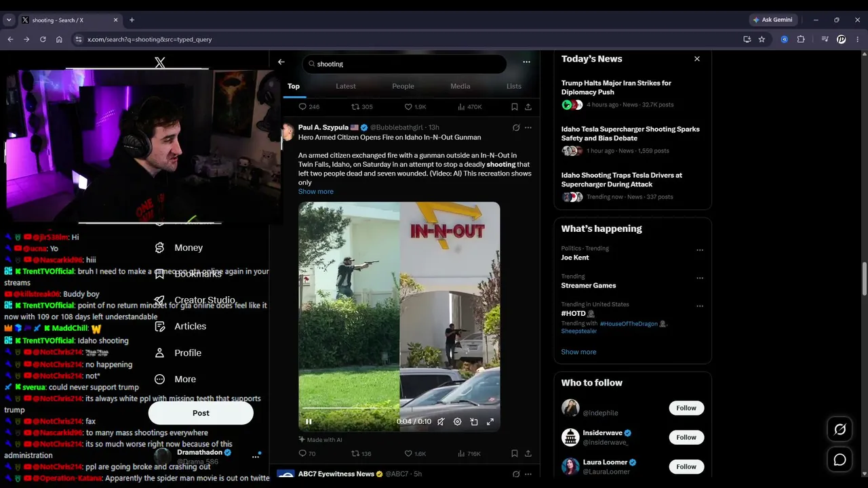Screen dimensions: 868x488
Task: Install the X app from address bar
Action: [747, 39]
